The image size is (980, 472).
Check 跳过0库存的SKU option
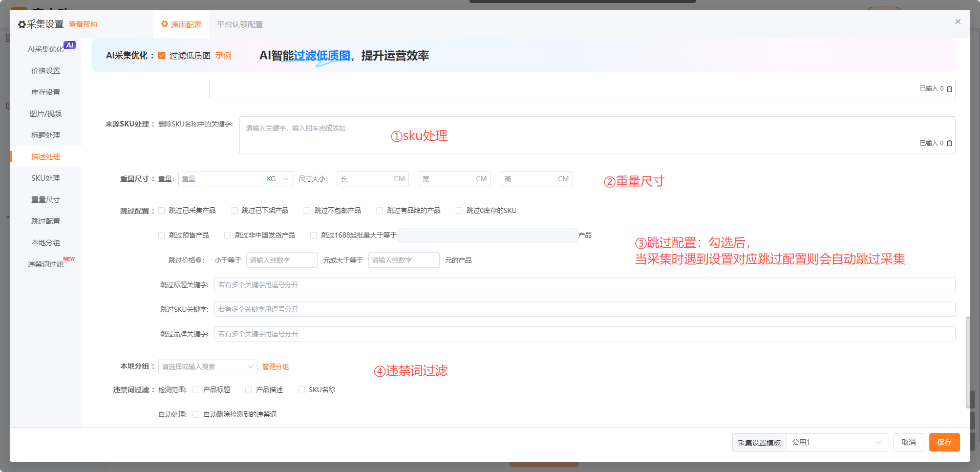[459, 210]
